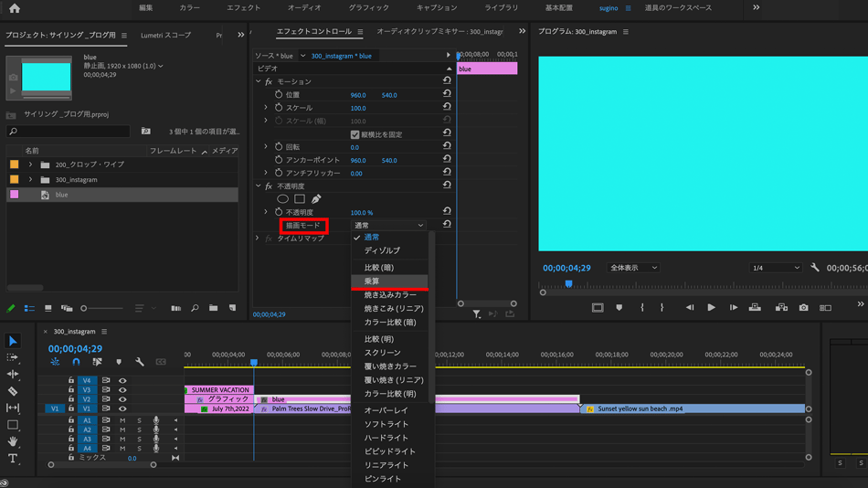
Task: Click the Export Frame camera icon
Action: [803, 308]
